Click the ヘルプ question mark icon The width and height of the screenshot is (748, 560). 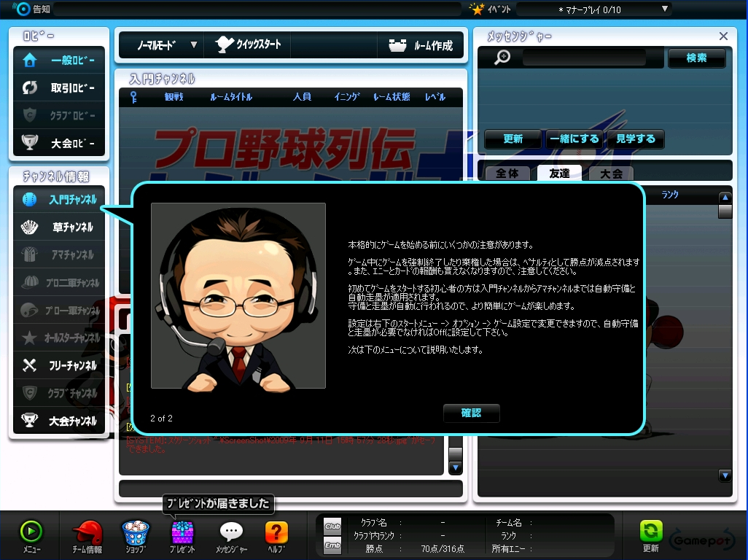click(x=276, y=534)
